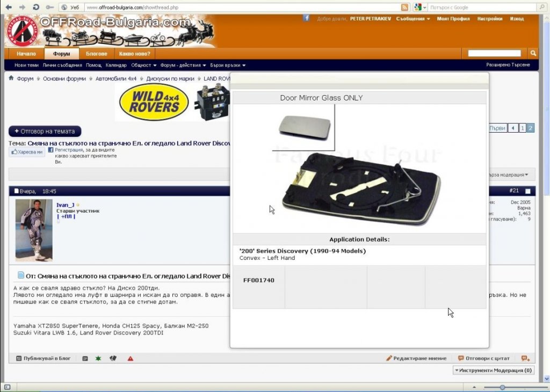This screenshot has height=392, width=550.
Task: Click 'Разширено Търсене' advanced search link
Action: 508,65
